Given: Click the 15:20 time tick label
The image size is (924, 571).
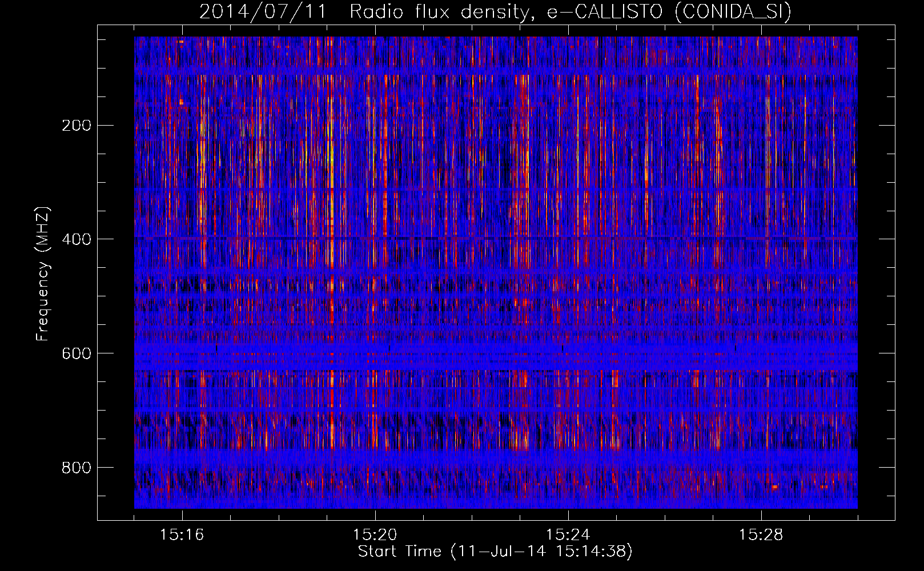Looking at the screenshot, I should click(x=375, y=535).
